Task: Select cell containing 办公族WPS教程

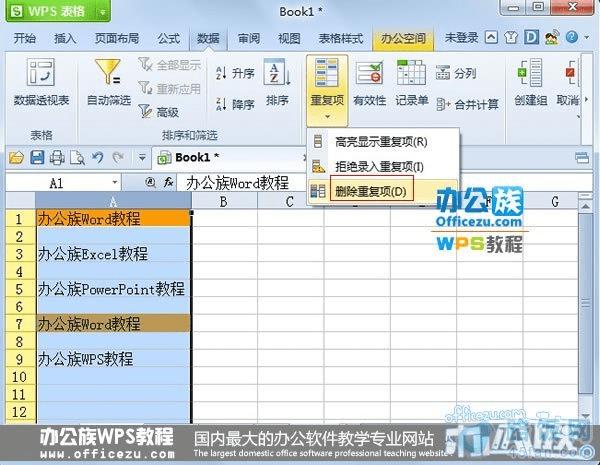Action: [x=114, y=359]
